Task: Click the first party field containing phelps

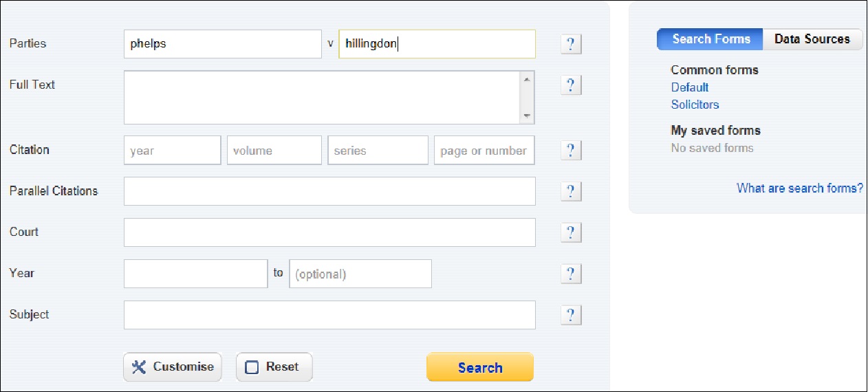Action: tap(223, 44)
